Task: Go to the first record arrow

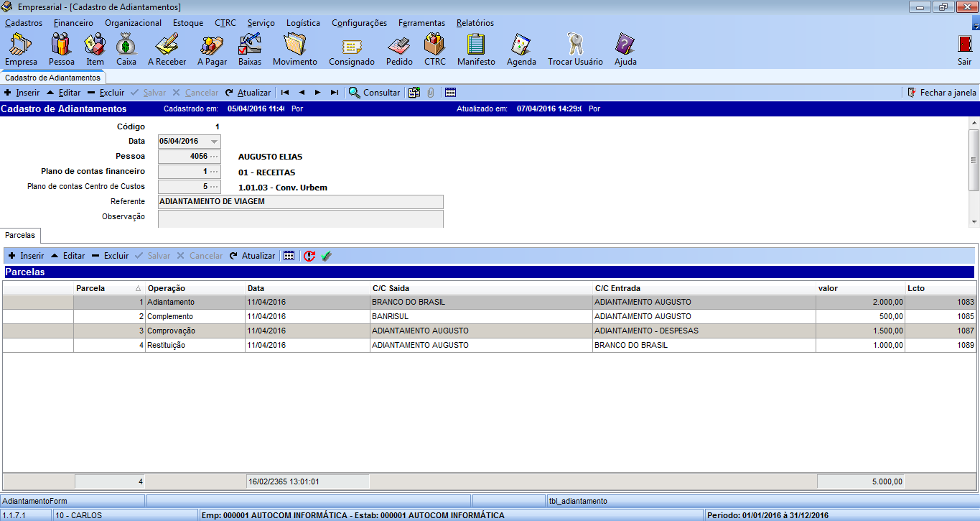Action: [285, 93]
